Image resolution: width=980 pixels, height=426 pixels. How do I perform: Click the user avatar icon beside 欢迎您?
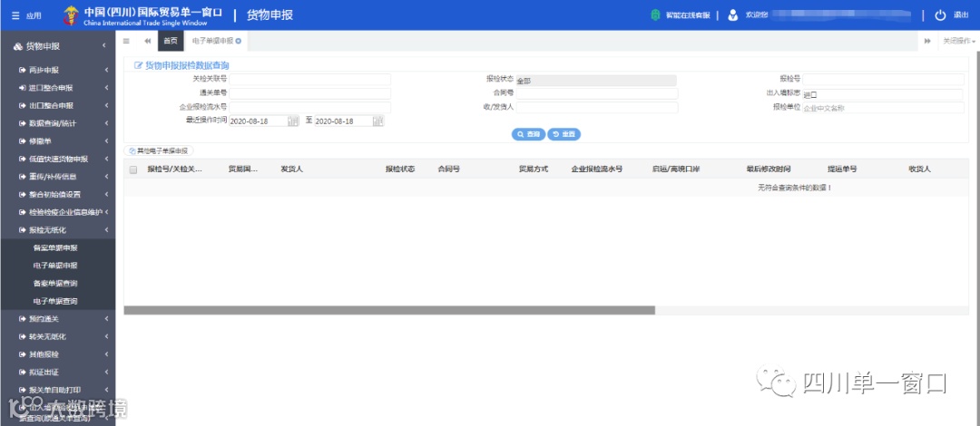pyautogui.click(x=733, y=15)
